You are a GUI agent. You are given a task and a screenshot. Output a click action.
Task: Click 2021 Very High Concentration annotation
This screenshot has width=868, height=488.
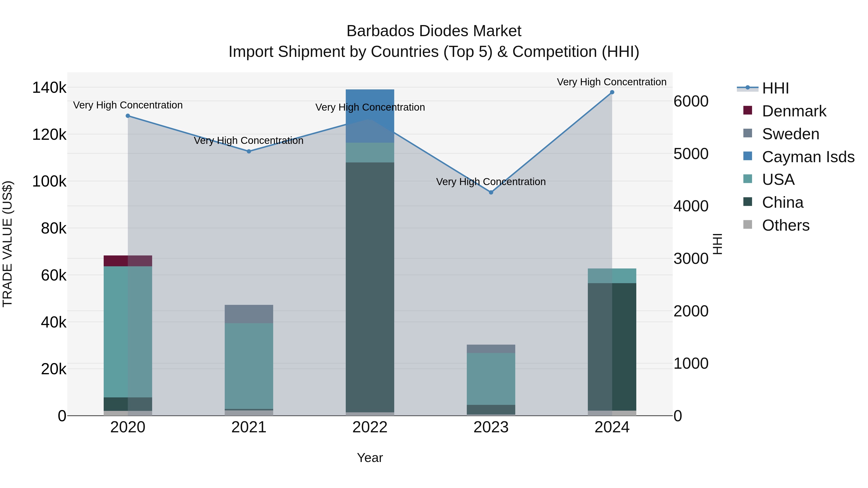249,140
